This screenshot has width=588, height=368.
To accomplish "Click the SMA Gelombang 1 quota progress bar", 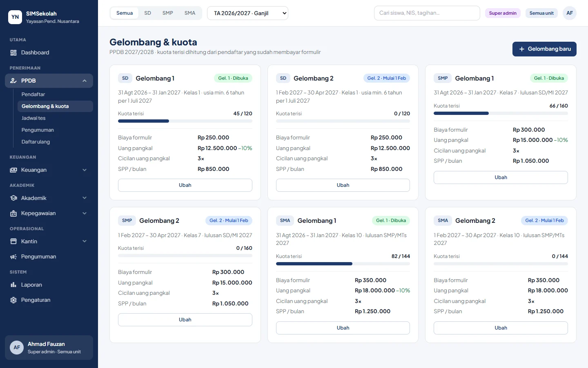I will 343,264.
